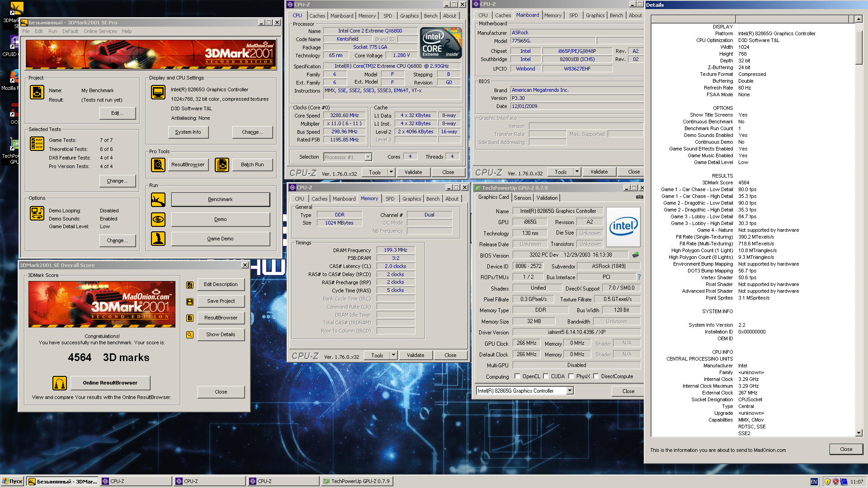Click the Details window scrollbar down arrow
The image size is (868, 488).
(x=859, y=433)
